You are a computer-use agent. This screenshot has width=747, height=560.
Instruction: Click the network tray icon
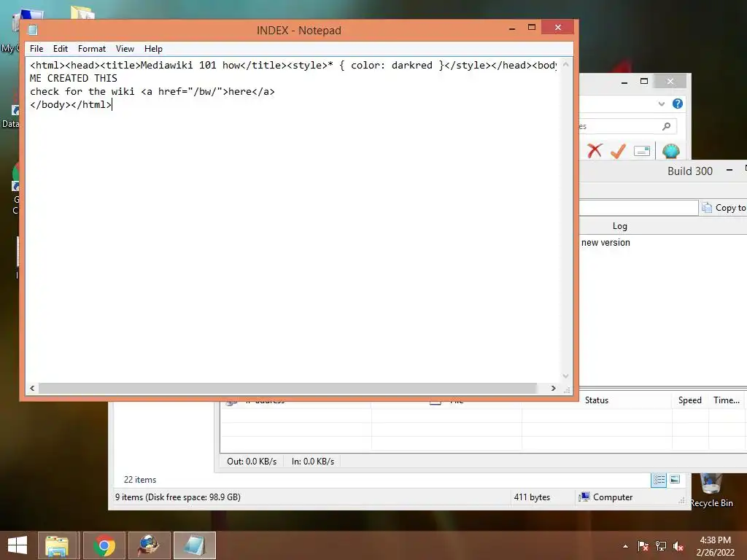tap(660, 546)
